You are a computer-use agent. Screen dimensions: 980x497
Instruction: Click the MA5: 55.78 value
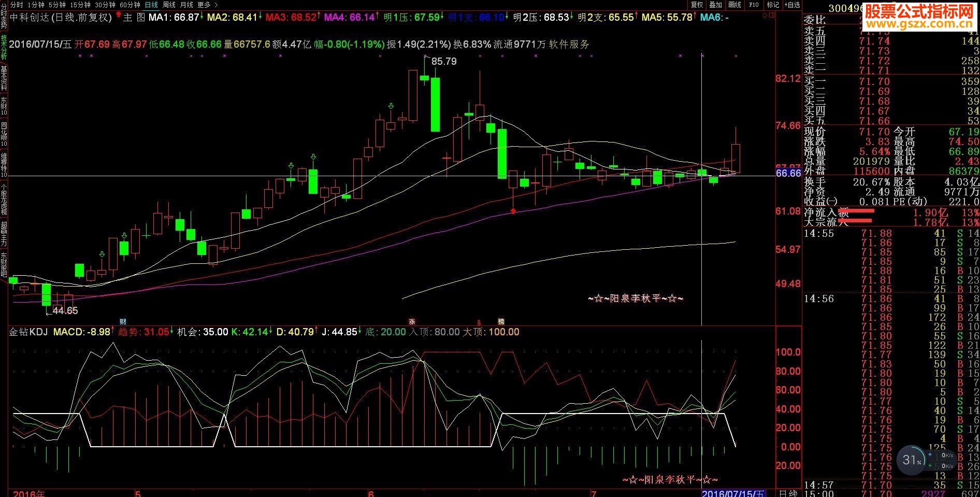coord(667,17)
